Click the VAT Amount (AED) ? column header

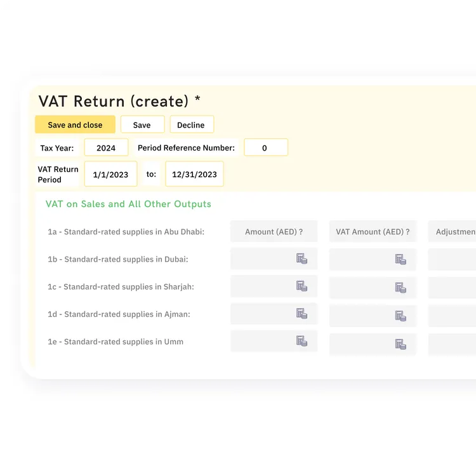click(x=373, y=232)
